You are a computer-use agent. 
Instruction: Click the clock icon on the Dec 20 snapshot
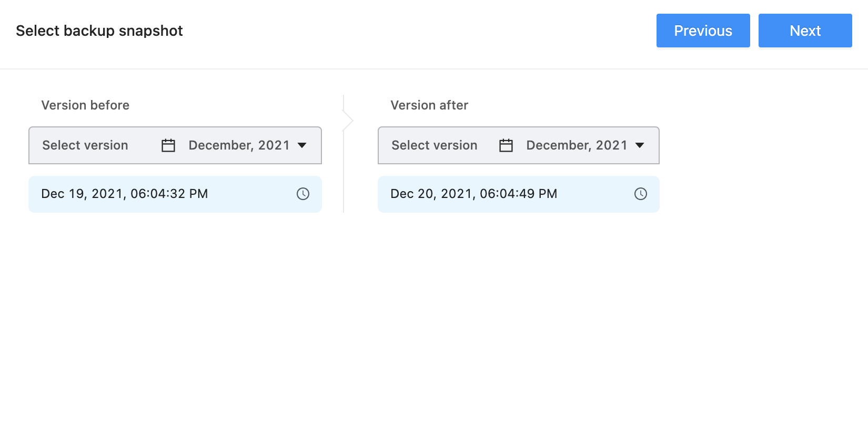coord(641,194)
